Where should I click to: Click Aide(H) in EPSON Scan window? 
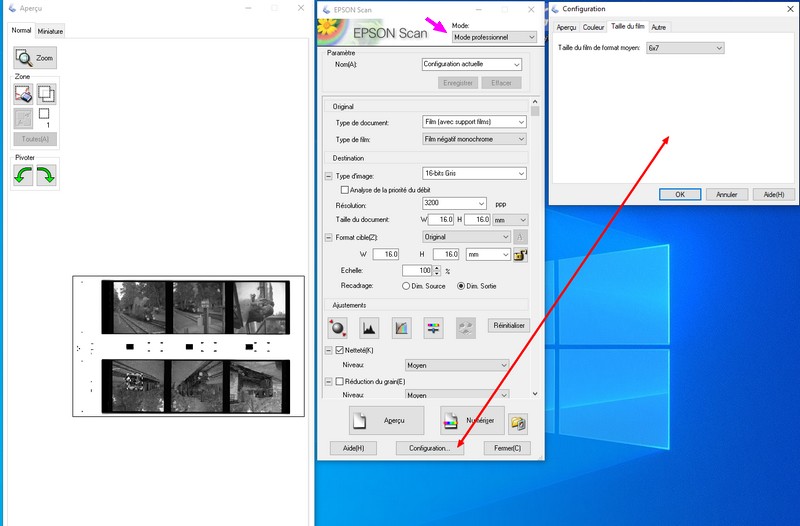coord(353,448)
